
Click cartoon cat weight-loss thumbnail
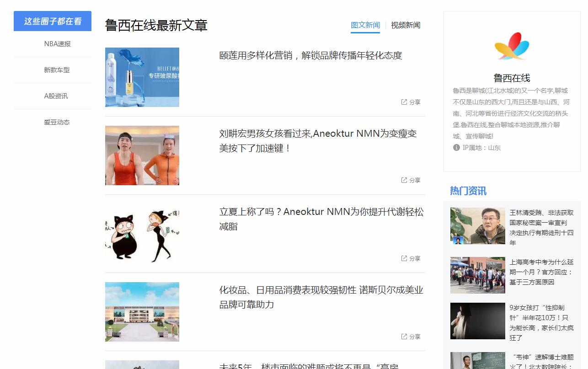tap(142, 234)
